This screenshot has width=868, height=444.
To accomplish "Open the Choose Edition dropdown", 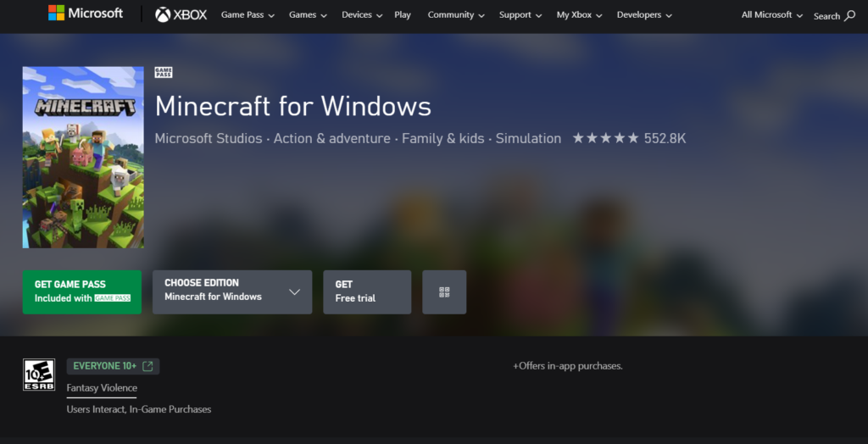I will click(x=232, y=292).
